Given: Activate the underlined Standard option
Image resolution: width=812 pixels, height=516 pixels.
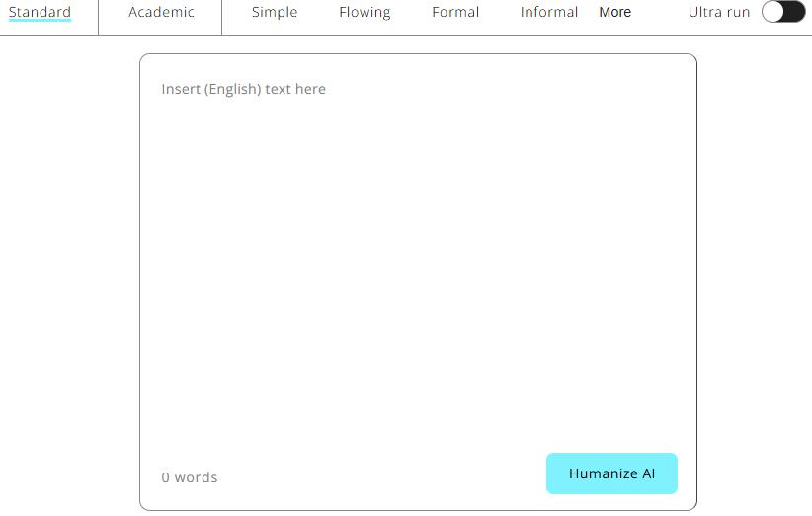Looking at the screenshot, I should [41, 13].
